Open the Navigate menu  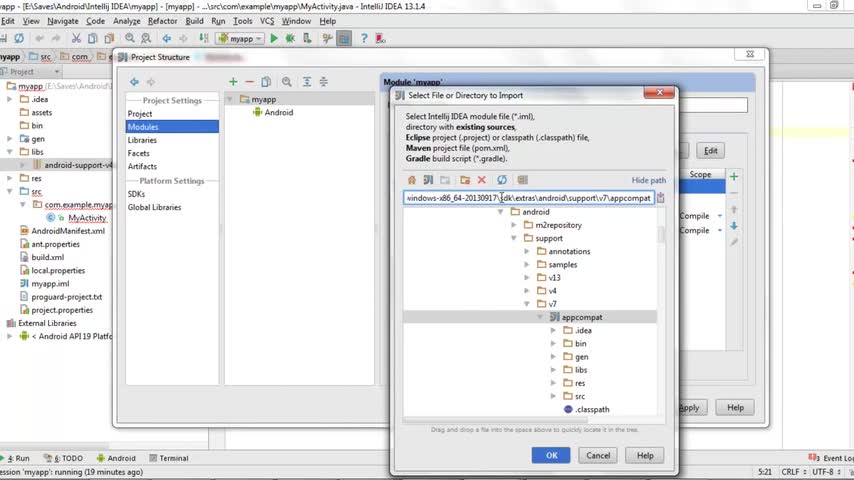tap(63, 21)
